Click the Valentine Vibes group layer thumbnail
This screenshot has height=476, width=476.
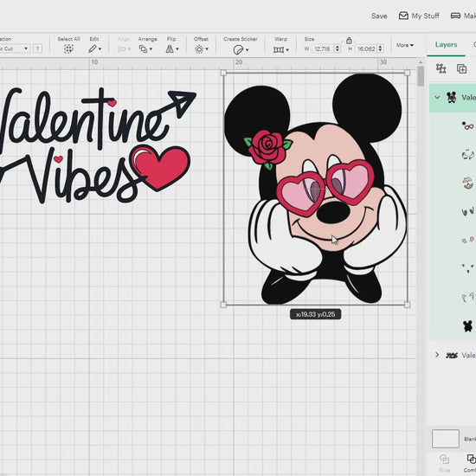[452, 355]
